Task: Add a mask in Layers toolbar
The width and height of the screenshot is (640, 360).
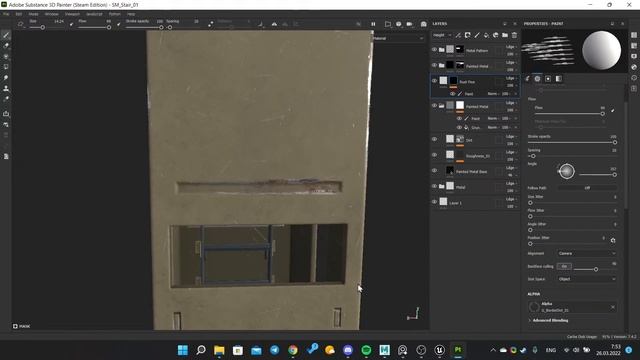Action: 467,35
